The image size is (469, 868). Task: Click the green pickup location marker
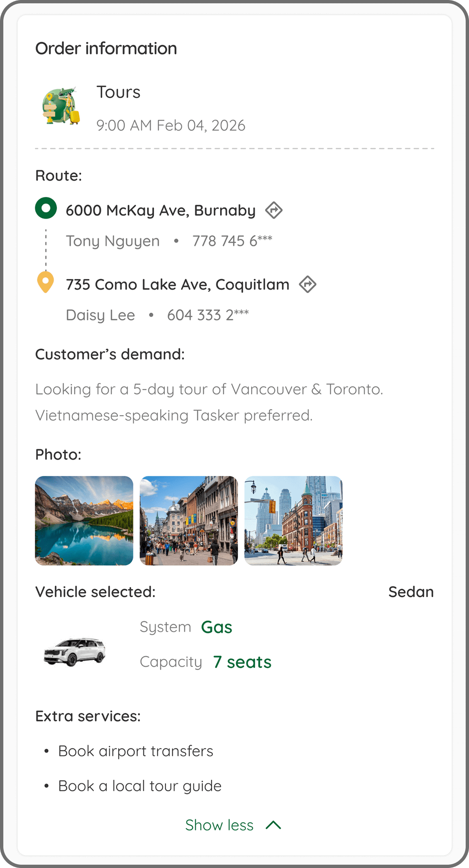(46, 208)
